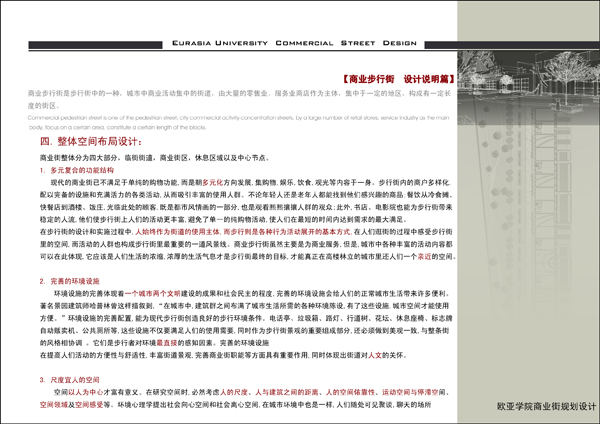
Task: Click the red word "亲近"
Action: point(424,256)
